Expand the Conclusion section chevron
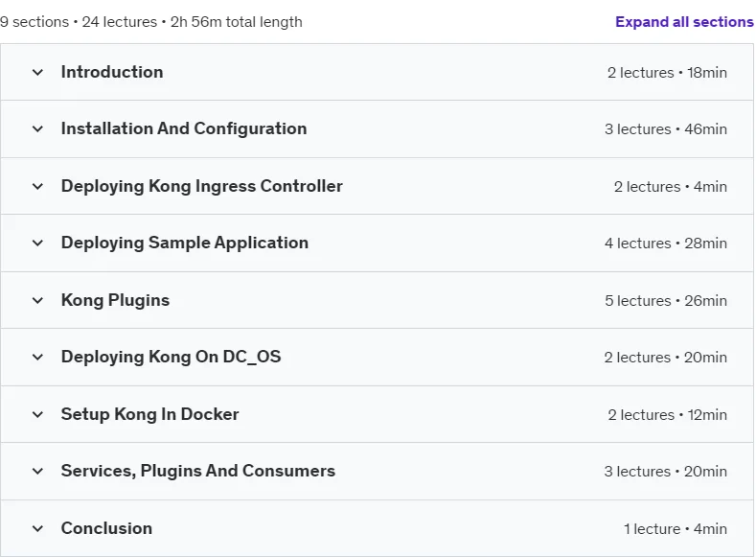 tap(37, 528)
